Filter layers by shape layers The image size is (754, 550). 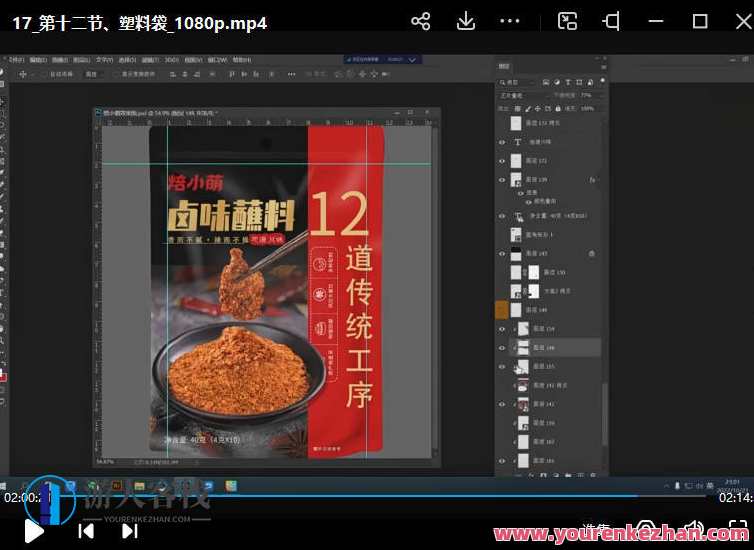(x=579, y=83)
